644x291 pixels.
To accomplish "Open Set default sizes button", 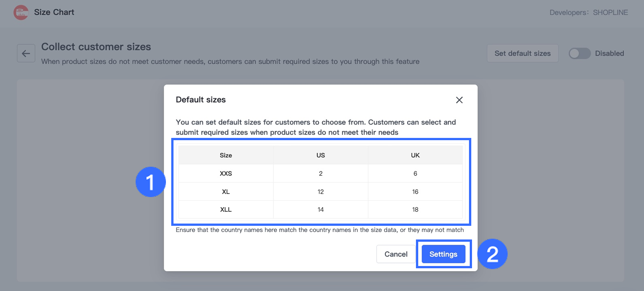I will [x=522, y=53].
